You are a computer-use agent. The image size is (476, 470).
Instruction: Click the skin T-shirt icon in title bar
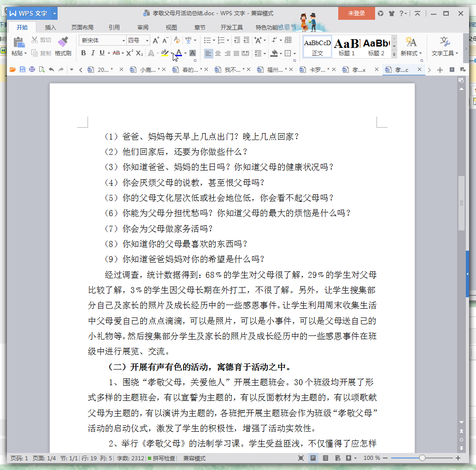pyautogui.click(x=392, y=13)
